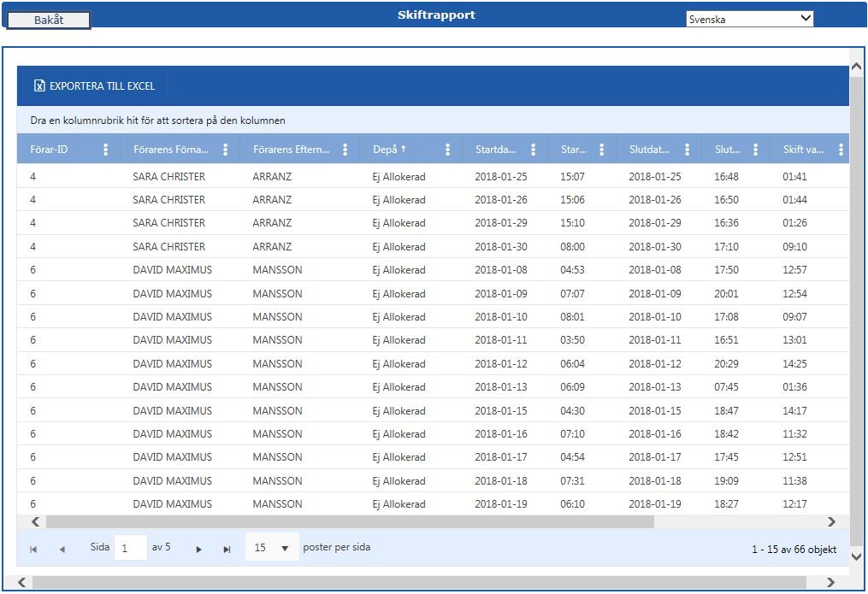Click Ej Allokerad in 2018-01-16 row

399,433
